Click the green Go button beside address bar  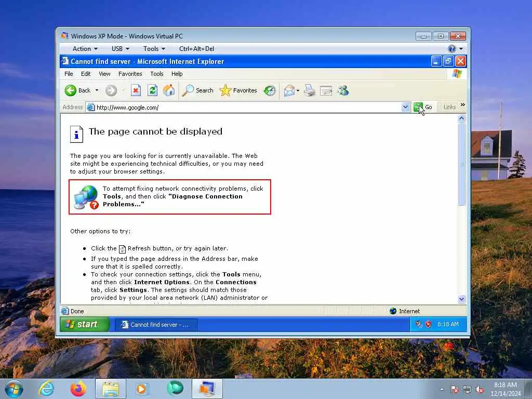click(x=423, y=107)
